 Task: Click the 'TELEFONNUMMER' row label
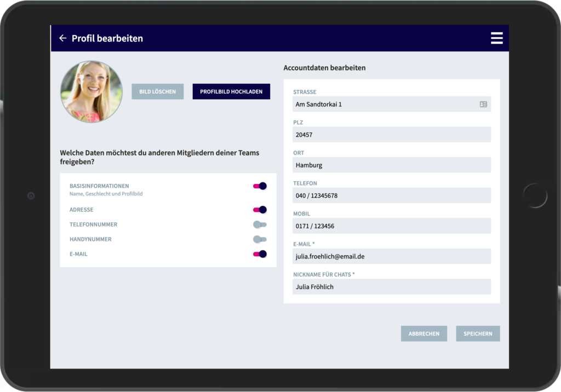[93, 224]
